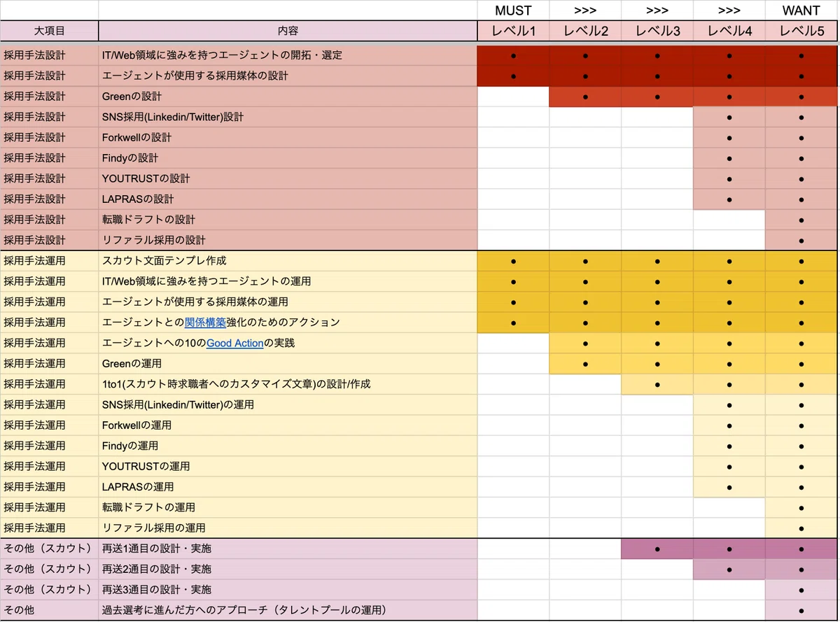Select the 'SNS採用(Linkedin/Twitter)の運用' cell
Viewport: 840px width, 622px height.
[x=288, y=404]
